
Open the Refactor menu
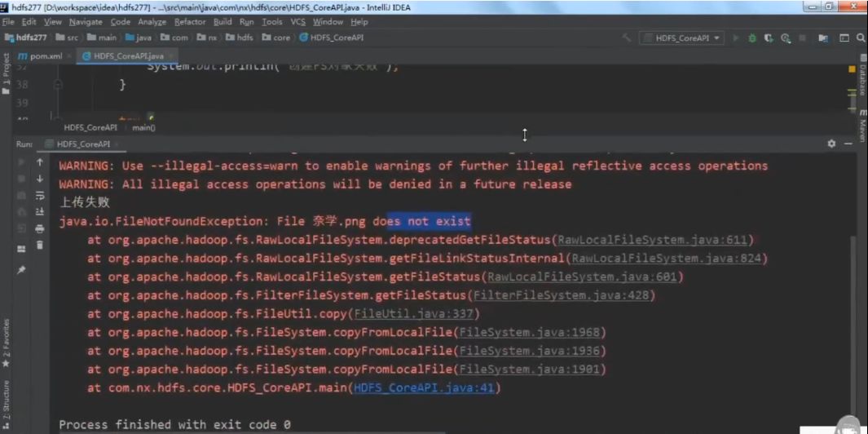[x=190, y=22]
